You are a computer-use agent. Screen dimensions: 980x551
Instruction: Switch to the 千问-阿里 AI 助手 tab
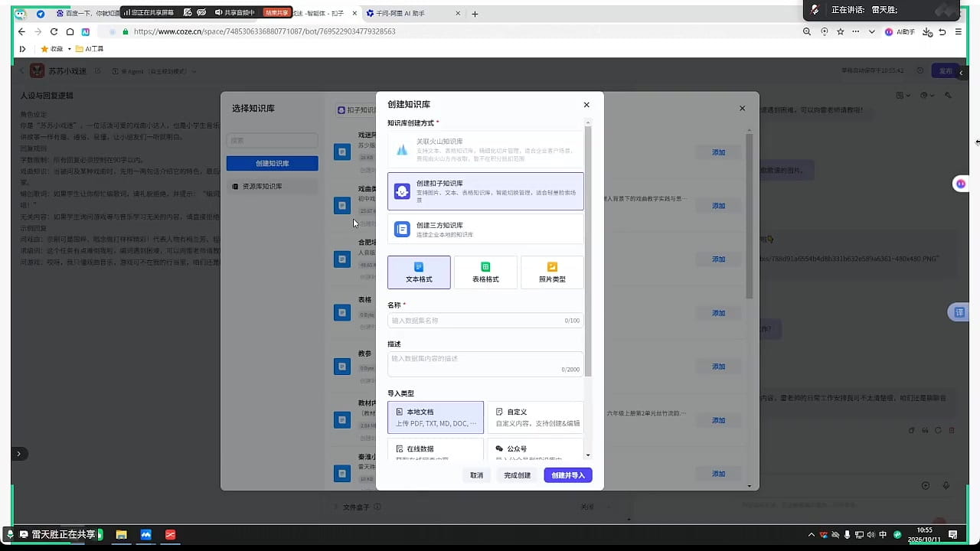coord(412,14)
